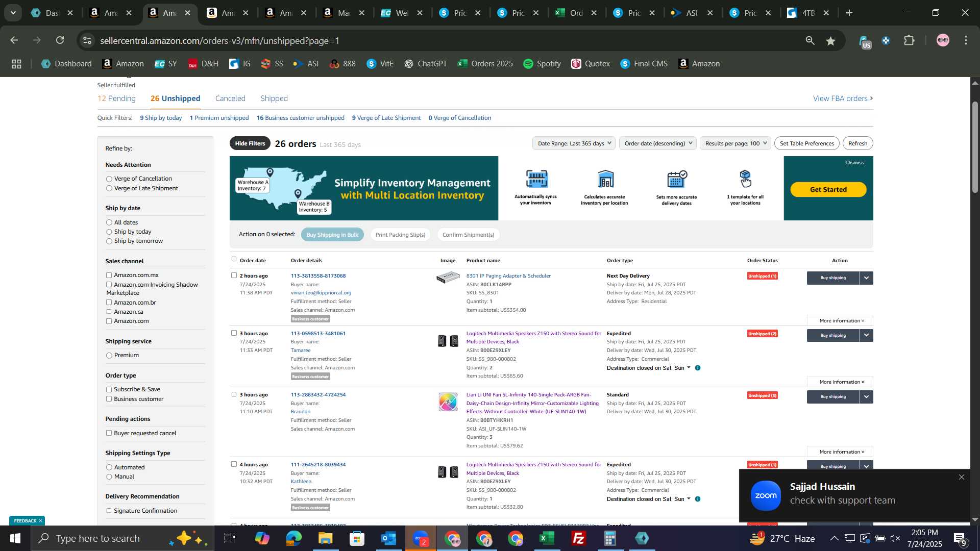Image resolution: width=980 pixels, height=551 pixels.
Task: Close the Zoom notification from Sajjad Hussain
Action: tap(962, 478)
